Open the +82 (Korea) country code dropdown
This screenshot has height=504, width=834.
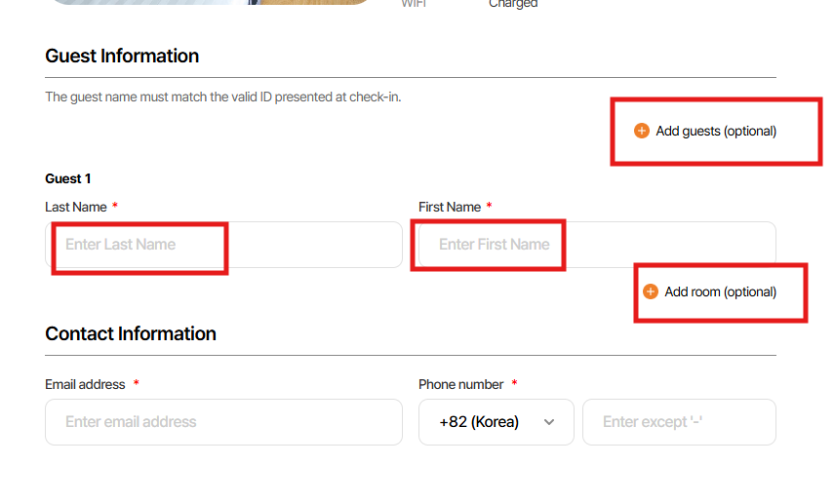496,422
